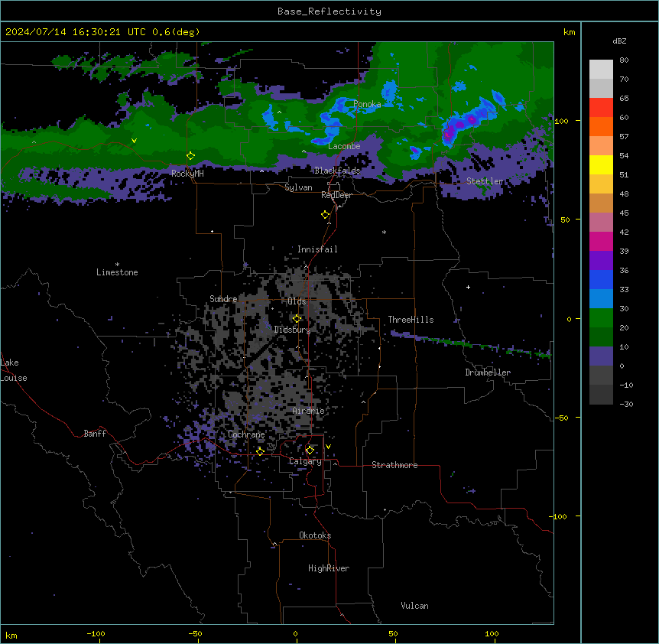
Task: Click the yellow V marker in northwest rain band
Action: [x=134, y=141]
